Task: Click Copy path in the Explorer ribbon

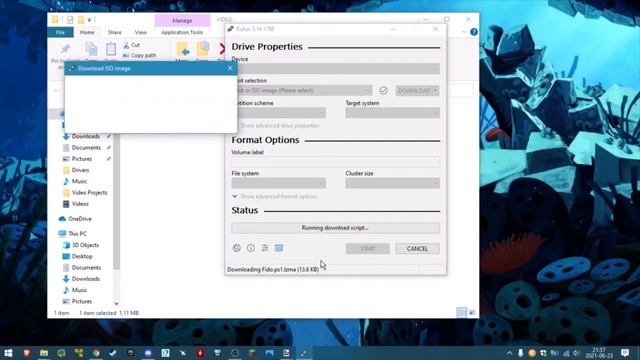Action: click(x=140, y=55)
